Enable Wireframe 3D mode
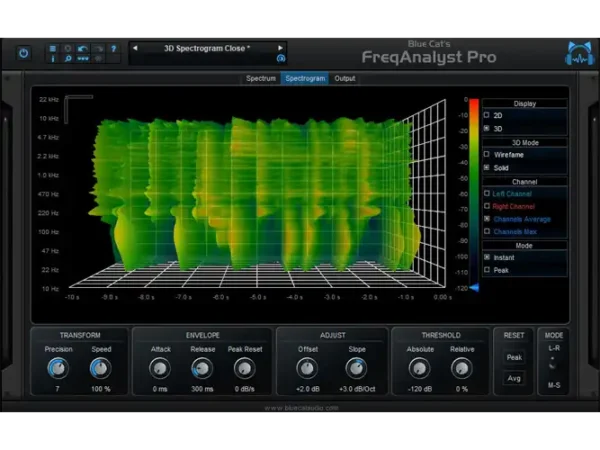 click(x=487, y=155)
